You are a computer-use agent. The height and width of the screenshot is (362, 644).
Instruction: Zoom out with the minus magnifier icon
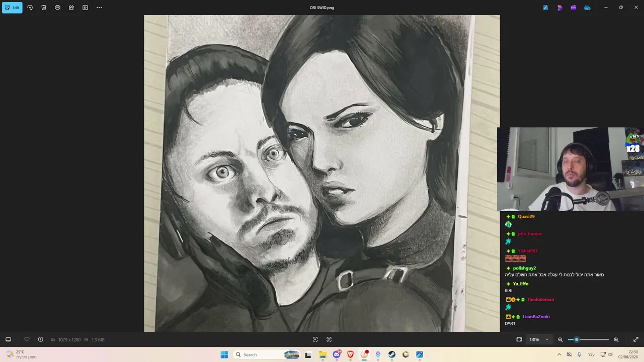[560, 339]
